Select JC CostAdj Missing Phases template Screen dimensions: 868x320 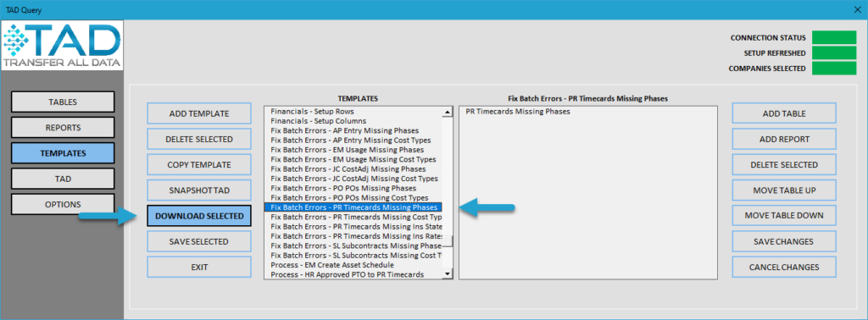tap(353, 168)
